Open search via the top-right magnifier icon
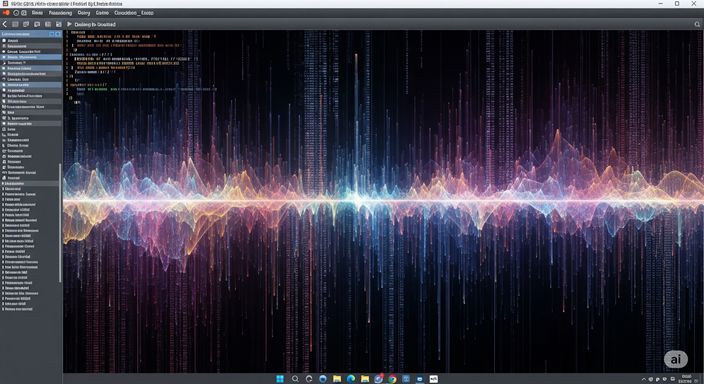 697,24
